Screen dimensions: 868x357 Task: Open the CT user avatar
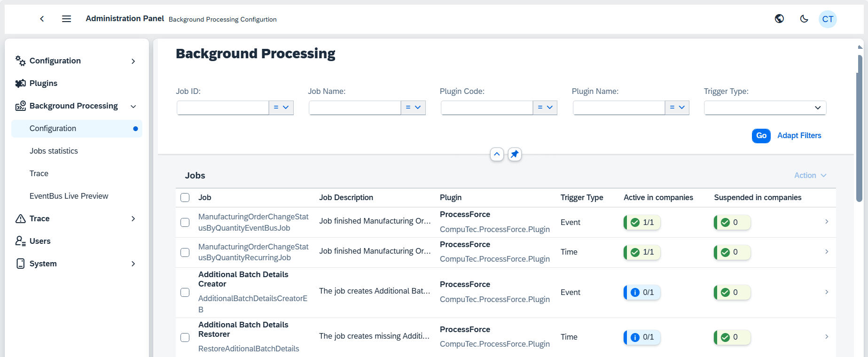pyautogui.click(x=828, y=19)
